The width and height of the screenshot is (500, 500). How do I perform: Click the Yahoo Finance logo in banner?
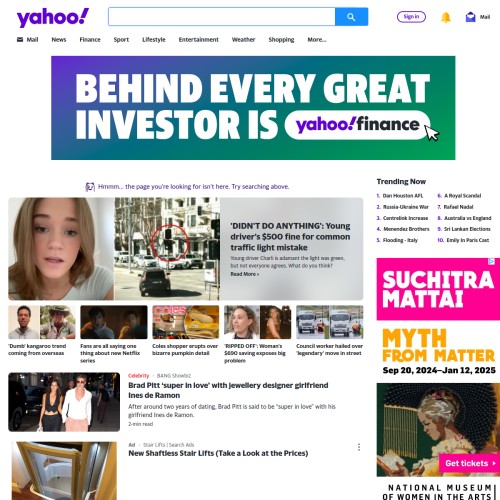pos(357,125)
